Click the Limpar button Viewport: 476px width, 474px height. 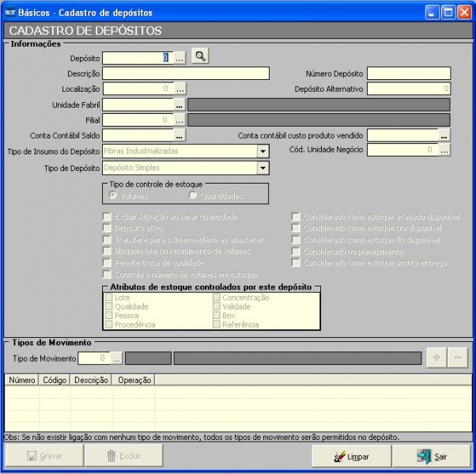point(351,456)
